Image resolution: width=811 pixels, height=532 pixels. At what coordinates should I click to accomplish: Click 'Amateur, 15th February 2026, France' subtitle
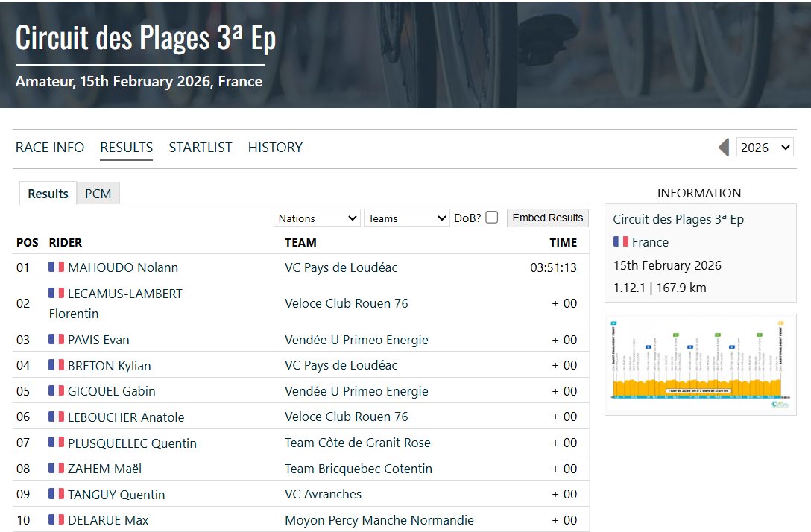click(139, 82)
